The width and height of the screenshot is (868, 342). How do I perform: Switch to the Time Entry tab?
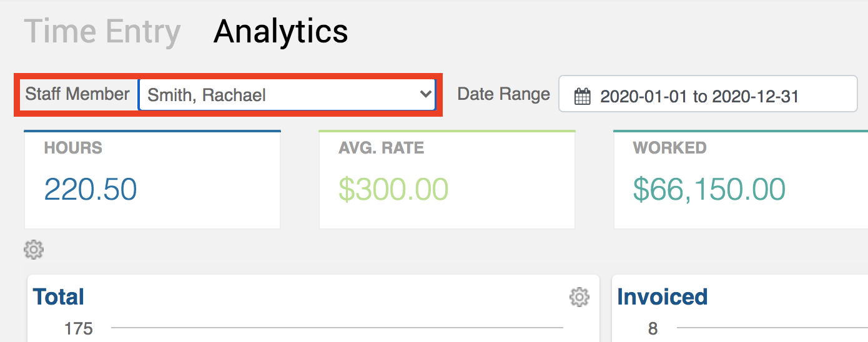(x=102, y=31)
